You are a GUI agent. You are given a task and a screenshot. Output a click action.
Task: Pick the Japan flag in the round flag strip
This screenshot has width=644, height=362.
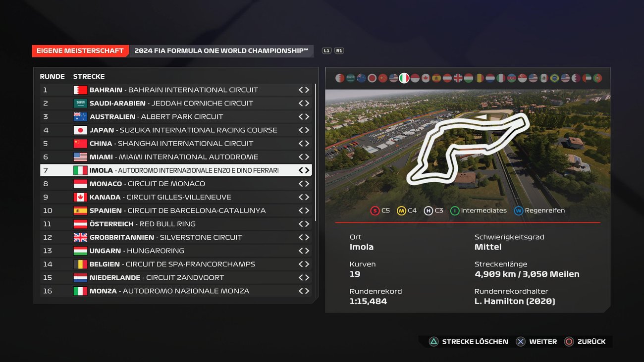(x=372, y=78)
